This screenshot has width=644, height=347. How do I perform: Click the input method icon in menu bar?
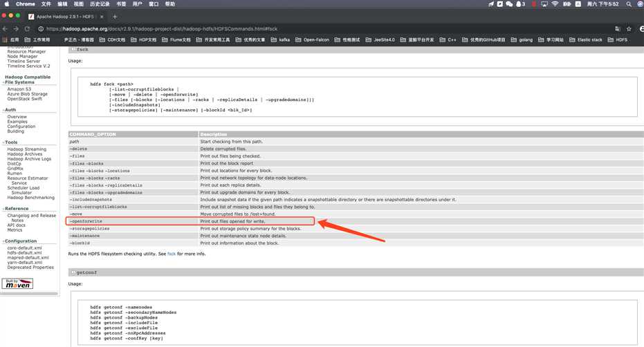pyautogui.click(x=578, y=3)
